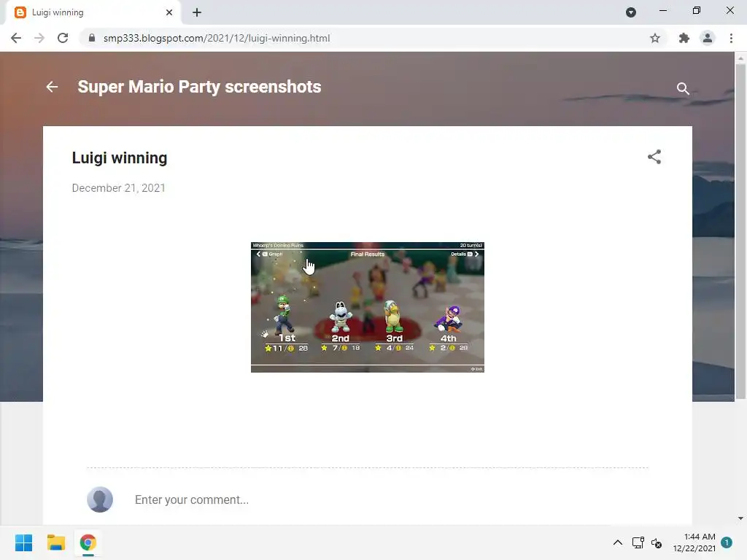Open File Explorer from taskbar
Image resolution: width=747 pixels, height=560 pixels.
(x=55, y=542)
